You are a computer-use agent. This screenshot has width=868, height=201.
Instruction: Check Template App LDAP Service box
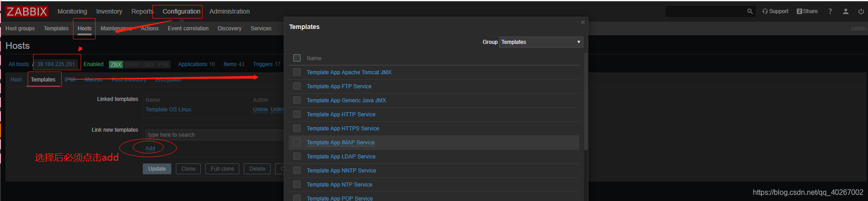pos(297,156)
